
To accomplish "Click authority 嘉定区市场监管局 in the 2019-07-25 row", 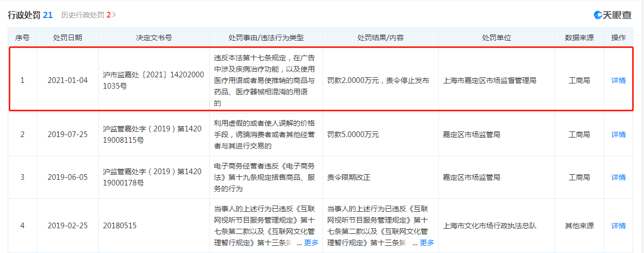I will pyautogui.click(x=472, y=134).
